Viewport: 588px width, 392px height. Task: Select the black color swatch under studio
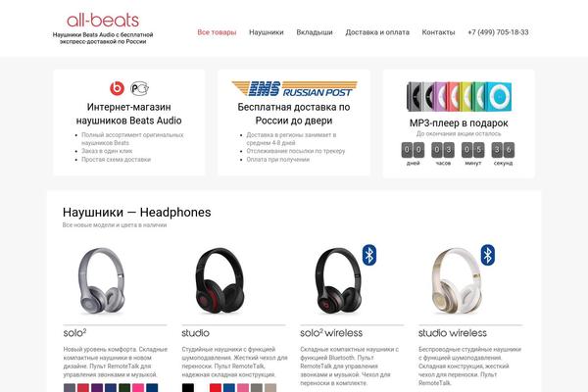[x=188, y=388]
